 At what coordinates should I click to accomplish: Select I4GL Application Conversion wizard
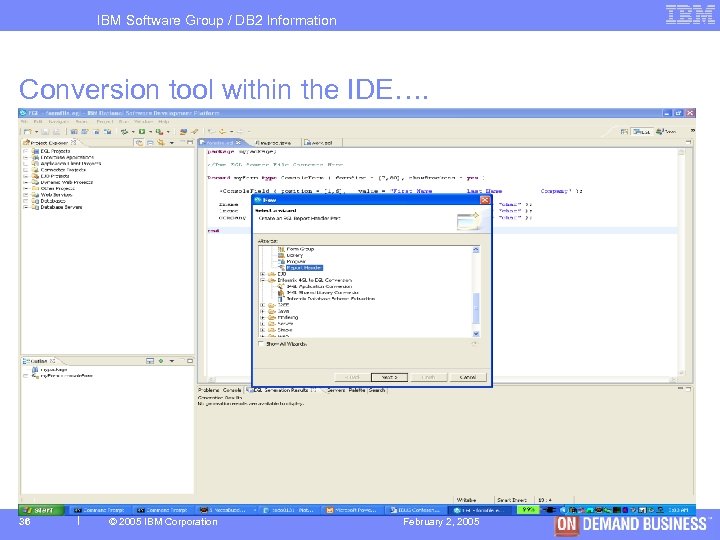[319, 287]
